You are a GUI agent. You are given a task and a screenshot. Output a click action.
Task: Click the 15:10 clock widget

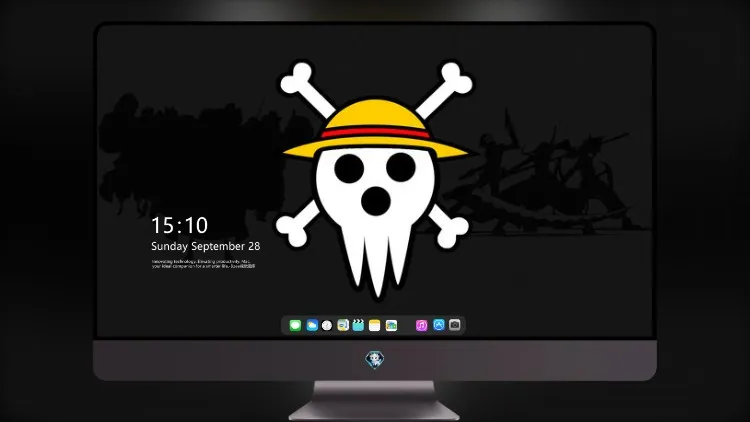179,225
